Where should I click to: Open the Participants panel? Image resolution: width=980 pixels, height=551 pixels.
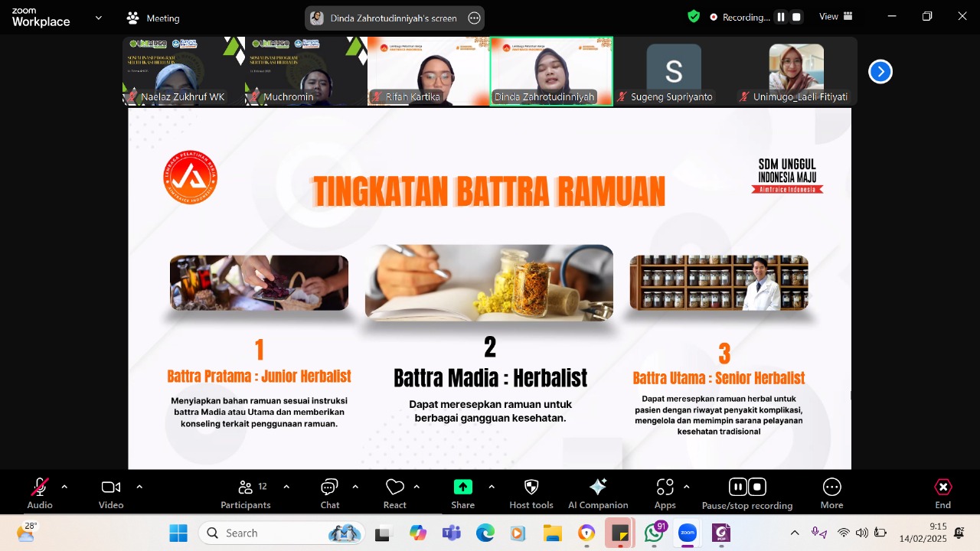(x=246, y=494)
